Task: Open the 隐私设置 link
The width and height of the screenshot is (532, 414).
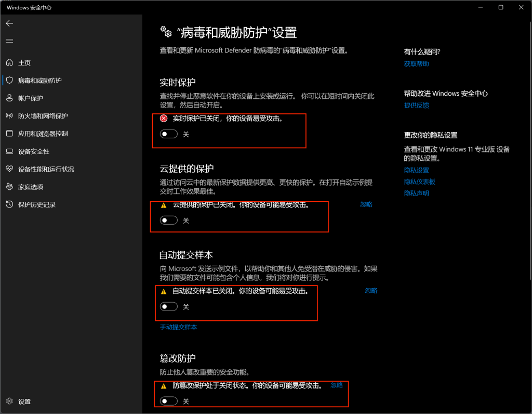Action: pyautogui.click(x=416, y=170)
